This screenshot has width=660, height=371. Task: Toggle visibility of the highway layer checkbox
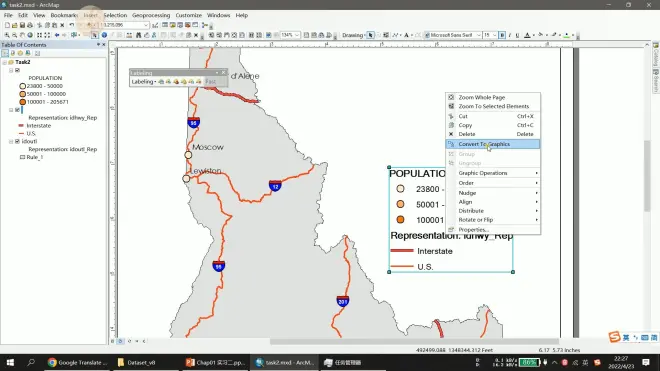click(x=17, y=110)
